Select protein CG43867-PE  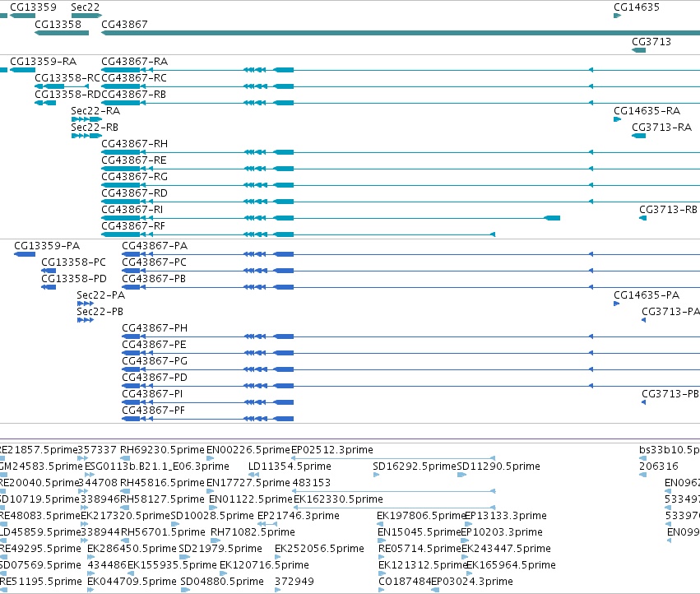tap(410, 353)
